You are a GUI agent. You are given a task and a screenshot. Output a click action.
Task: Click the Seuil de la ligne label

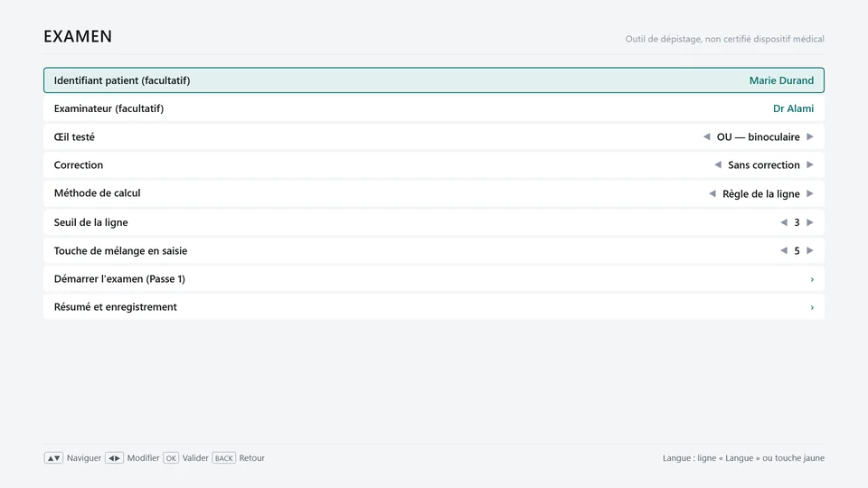click(x=90, y=222)
